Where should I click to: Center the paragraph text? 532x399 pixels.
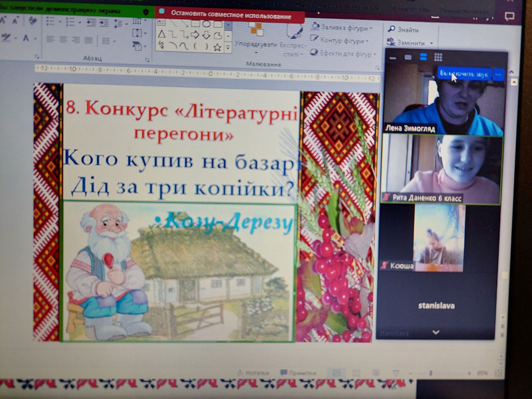point(63,40)
